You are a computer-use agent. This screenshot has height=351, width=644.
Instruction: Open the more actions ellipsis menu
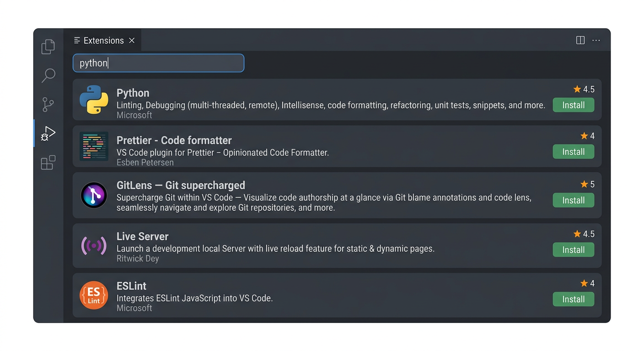point(596,40)
